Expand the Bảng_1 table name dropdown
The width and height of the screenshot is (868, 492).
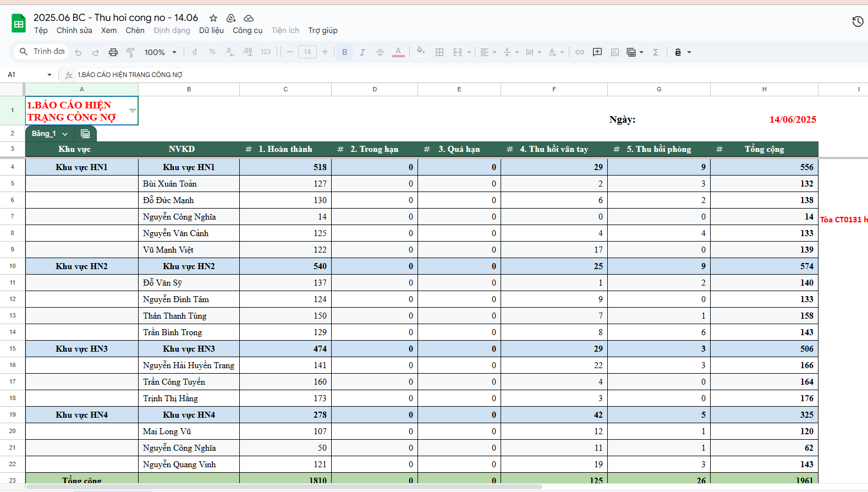tap(65, 134)
